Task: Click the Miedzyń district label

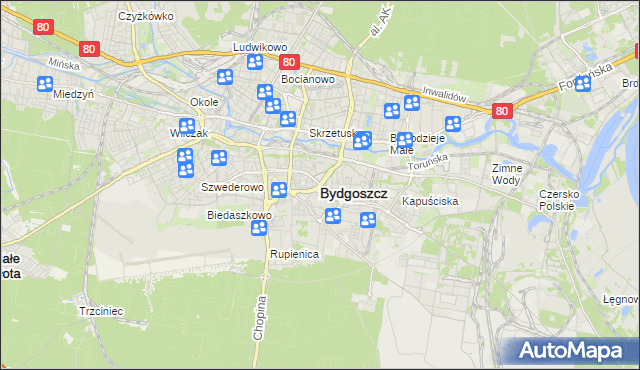Action: (x=73, y=94)
